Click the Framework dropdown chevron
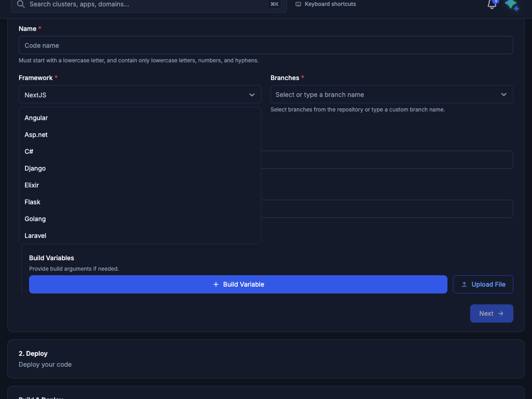Viewport: 532px width, 399px height. tap(252, 95)
